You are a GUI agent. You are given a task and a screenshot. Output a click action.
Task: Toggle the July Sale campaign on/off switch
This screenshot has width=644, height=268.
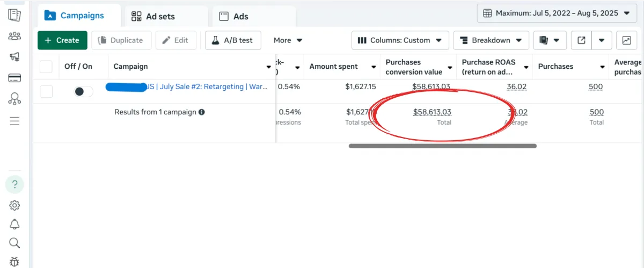pyautogui.click(x=83, y=92)
